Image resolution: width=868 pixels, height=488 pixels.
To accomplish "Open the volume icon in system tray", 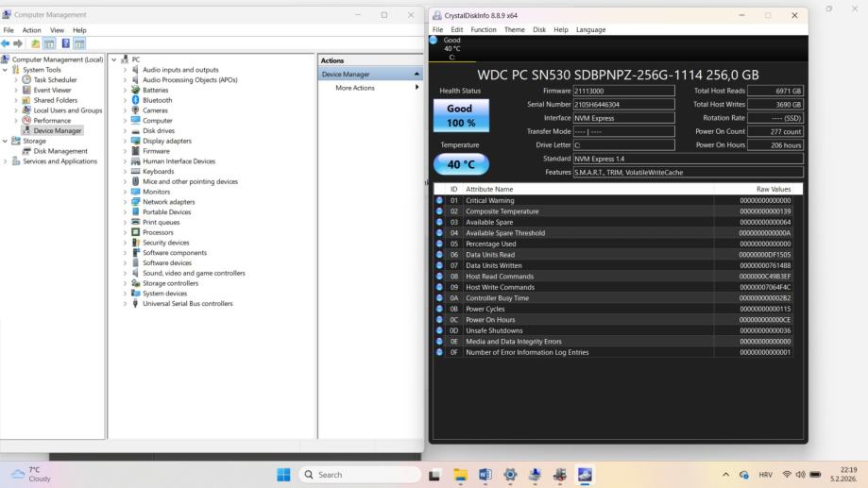I will pyautogui.click(x=800, y=475).
